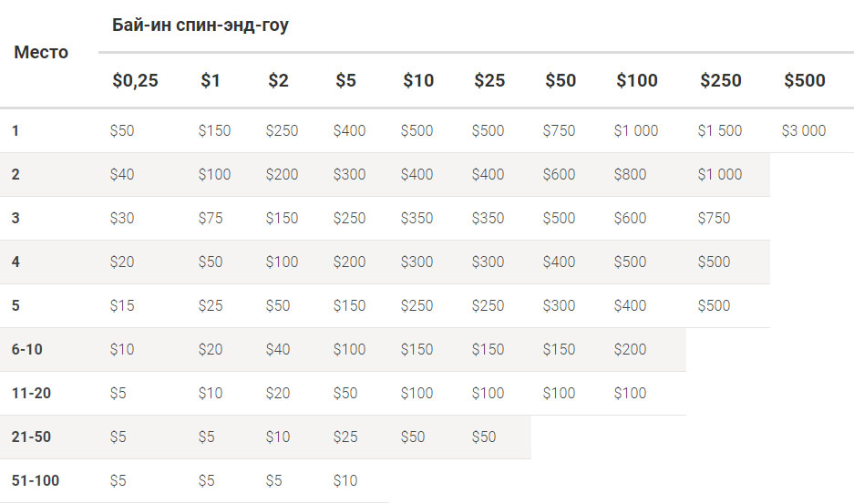This screenshot has height=504, width=854.
Task: Select the $2 buy-in column header
Action: [x=278, y=80]
